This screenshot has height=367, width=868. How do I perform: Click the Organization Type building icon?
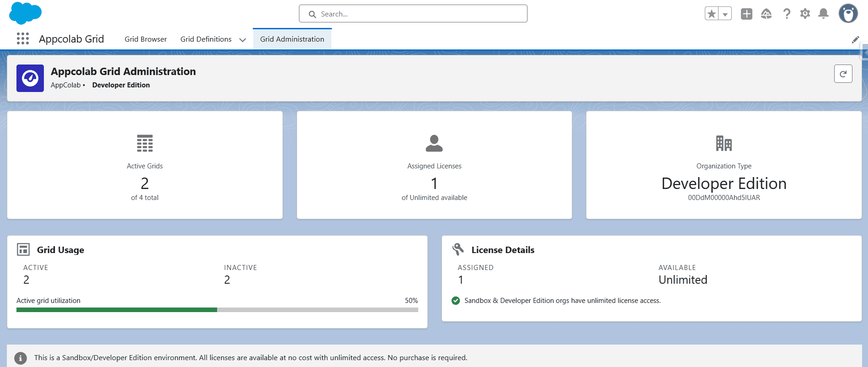click(x=724, y=143)
